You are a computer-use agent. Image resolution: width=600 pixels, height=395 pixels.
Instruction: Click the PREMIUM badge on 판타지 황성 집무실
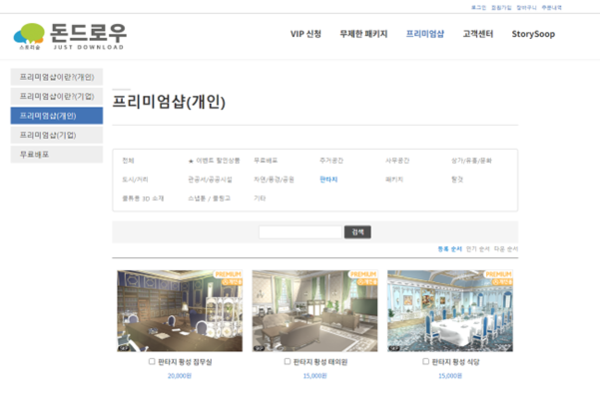coord(228,274)
